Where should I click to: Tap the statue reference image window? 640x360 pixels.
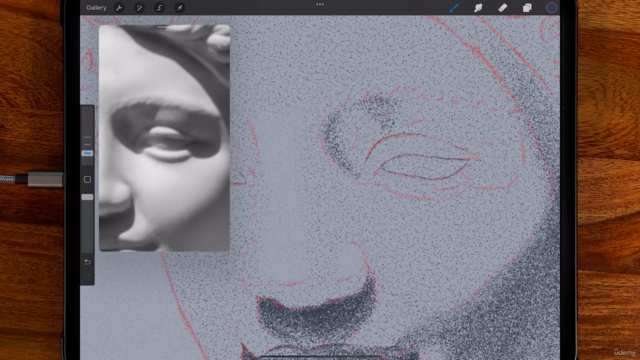(x=164, y=138)
